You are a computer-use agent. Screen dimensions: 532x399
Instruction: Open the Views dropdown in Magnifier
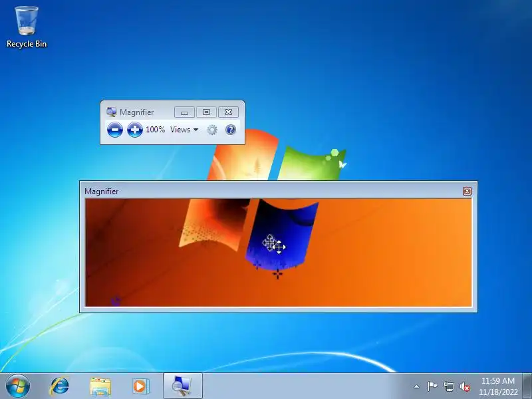click(184, 130)
